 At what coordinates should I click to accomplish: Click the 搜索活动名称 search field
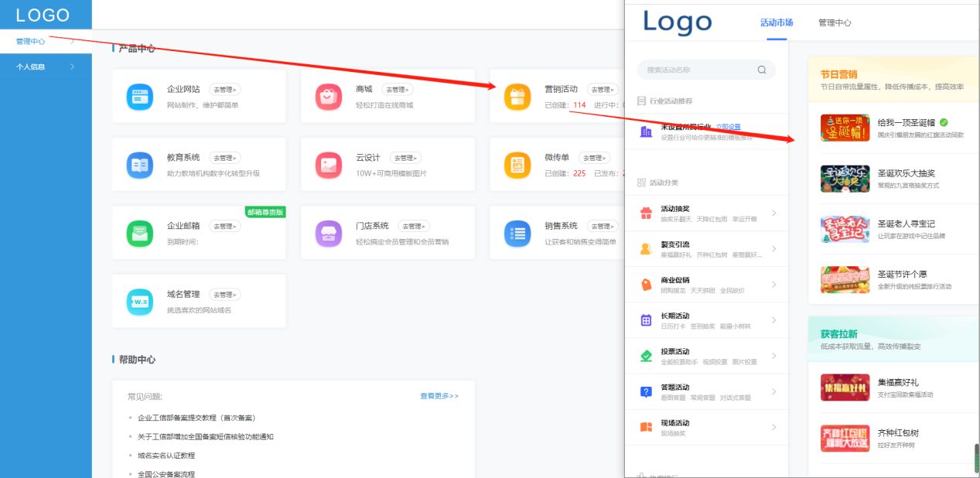(696, 70)
